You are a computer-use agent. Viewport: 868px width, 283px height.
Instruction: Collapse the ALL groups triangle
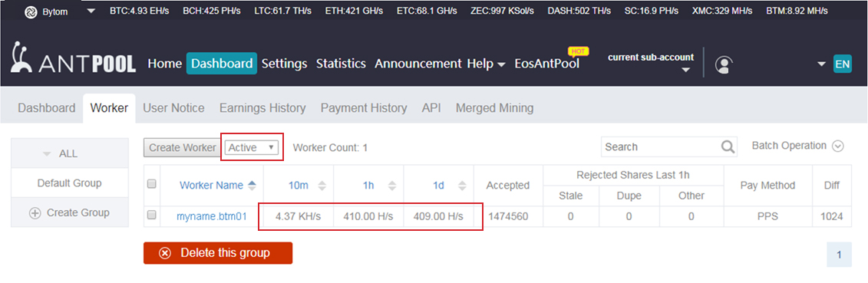(x=47, y=154)
